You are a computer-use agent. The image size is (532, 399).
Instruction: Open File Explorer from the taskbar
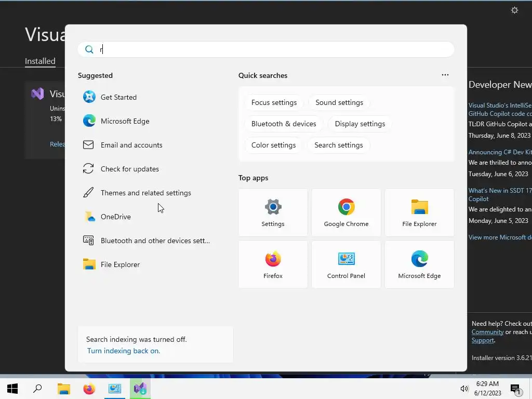63,389
